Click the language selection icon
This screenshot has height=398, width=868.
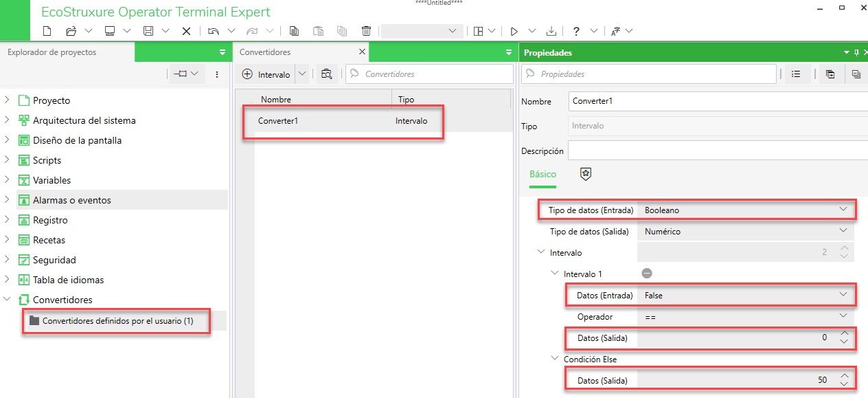click(615, 31)
